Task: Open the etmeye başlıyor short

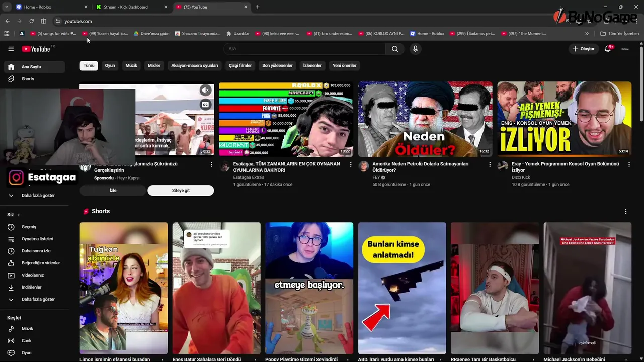Action: click(x=309, y=288)
